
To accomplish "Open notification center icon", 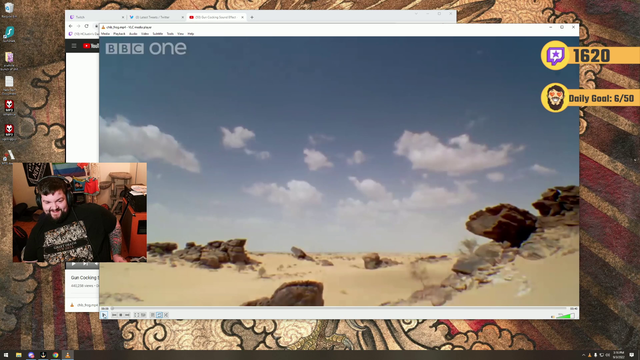I will click(632, 355).
